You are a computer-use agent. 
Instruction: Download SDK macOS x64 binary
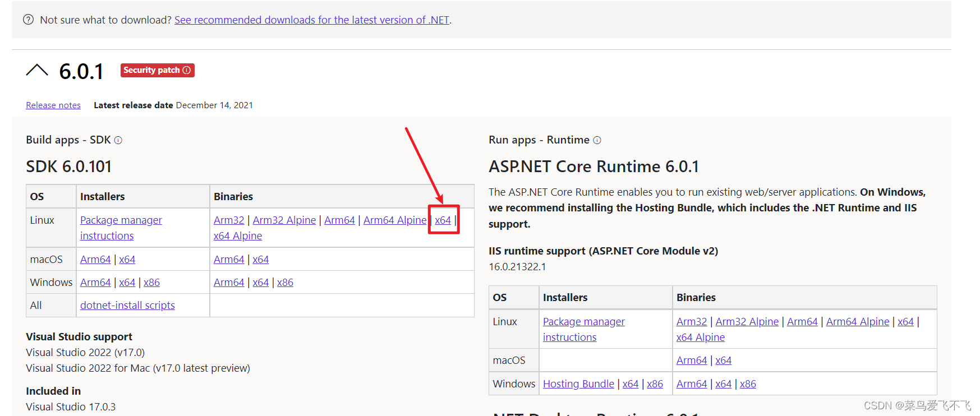[261, 260]
